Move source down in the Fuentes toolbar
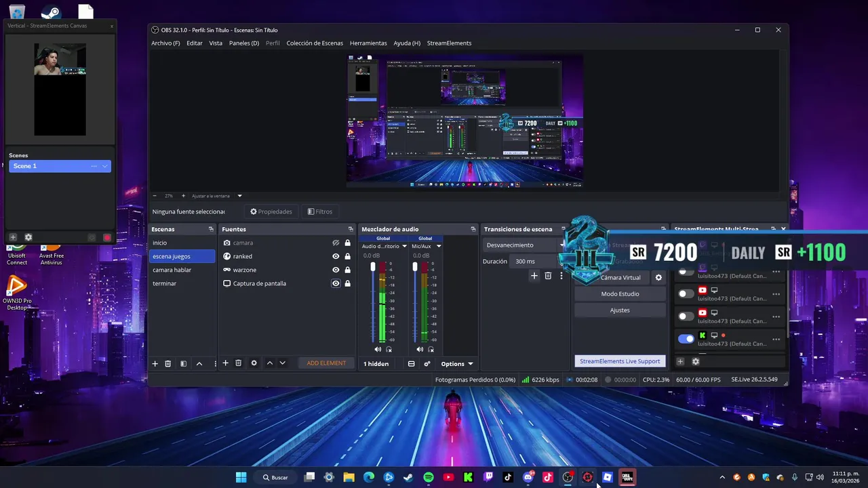Image resolution: width=868 pixels, height=488 pixels. [x=283, y=363]
